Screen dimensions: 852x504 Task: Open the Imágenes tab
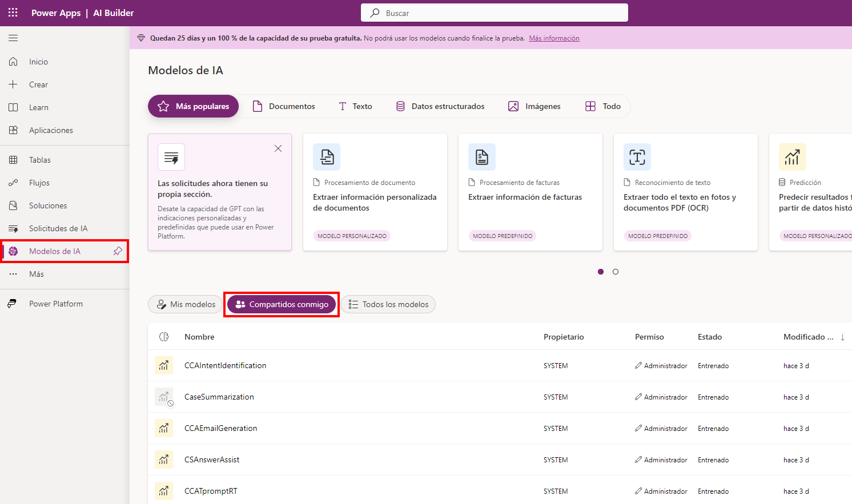534,106
